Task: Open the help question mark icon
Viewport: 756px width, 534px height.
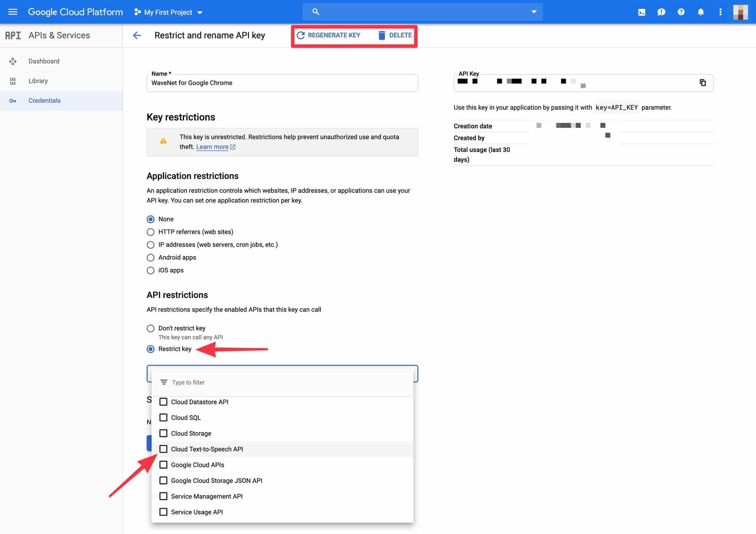Action: pos(681,12)
